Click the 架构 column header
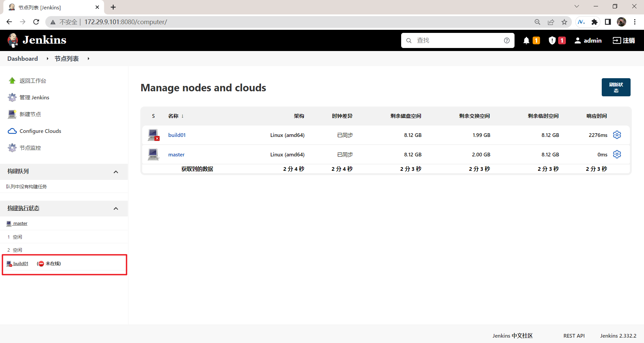 [x=299, y=116]
